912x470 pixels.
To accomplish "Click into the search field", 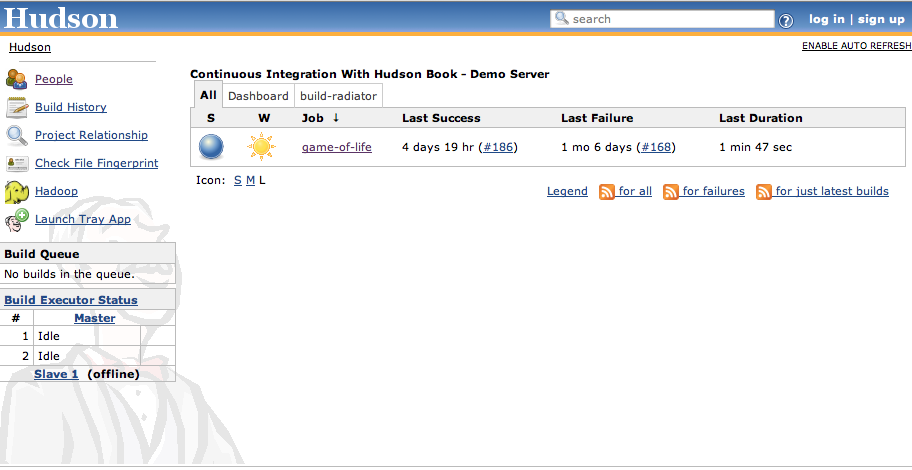I will coord(662,19).
